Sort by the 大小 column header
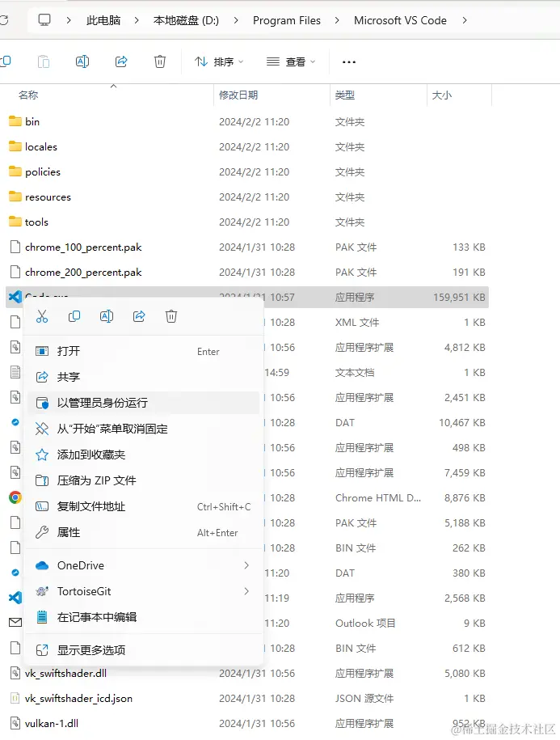Screen dimensions: 560x740 [442, 95]
